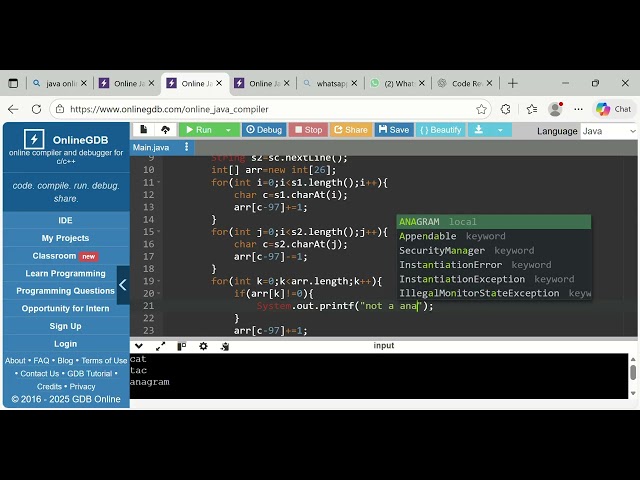Screen dimensions: 640x480
Task: Click the console settings gear icon
Action: coord(203,346)
